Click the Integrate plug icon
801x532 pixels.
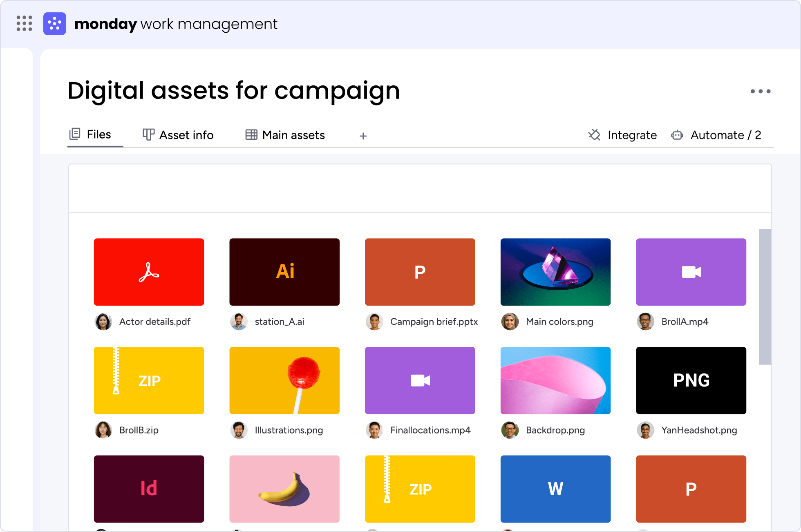point(594,135)
